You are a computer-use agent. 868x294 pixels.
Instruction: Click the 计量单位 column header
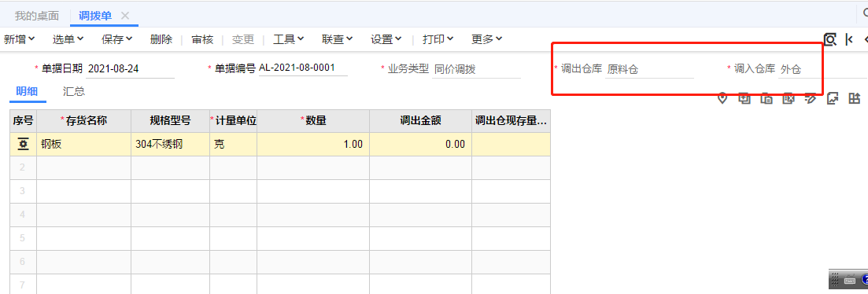[234, 120]
